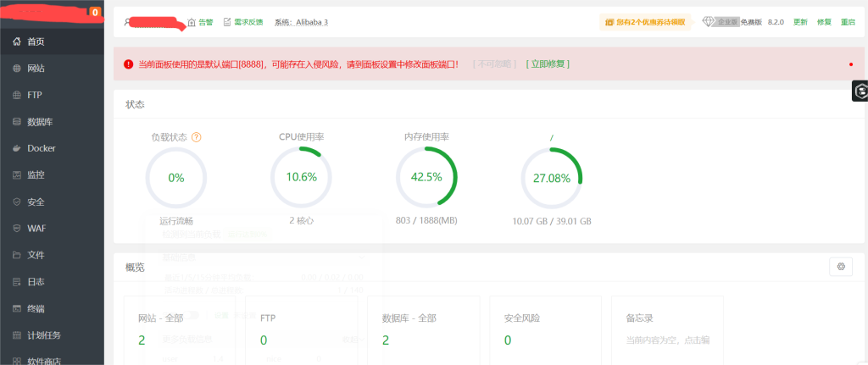This screenshot has width=868, height=365.
Task: Click the 安全 security sidebar icon
Action: [x=17, y=202]
